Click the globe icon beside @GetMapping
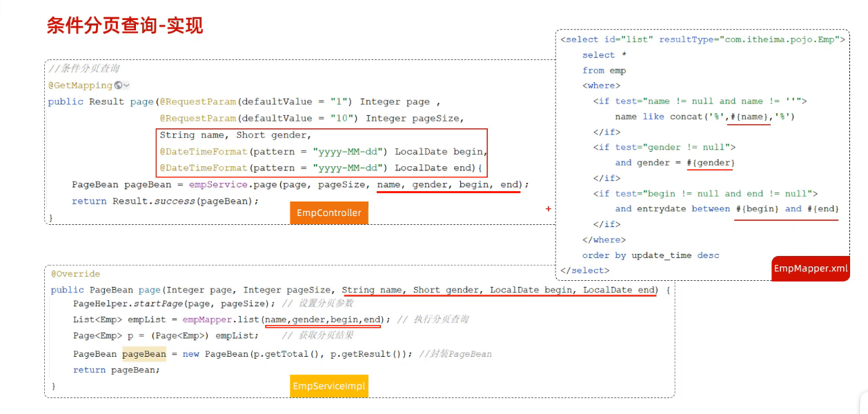 point(119,86)
